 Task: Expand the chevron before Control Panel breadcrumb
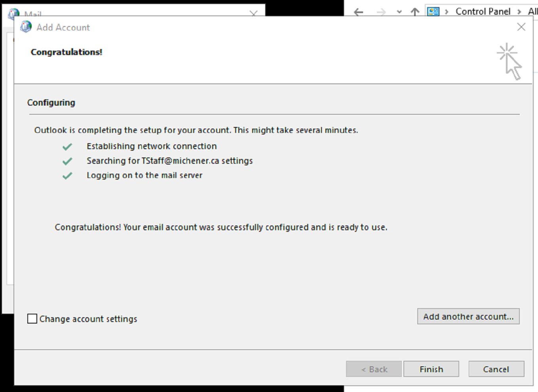pos(447,12)
